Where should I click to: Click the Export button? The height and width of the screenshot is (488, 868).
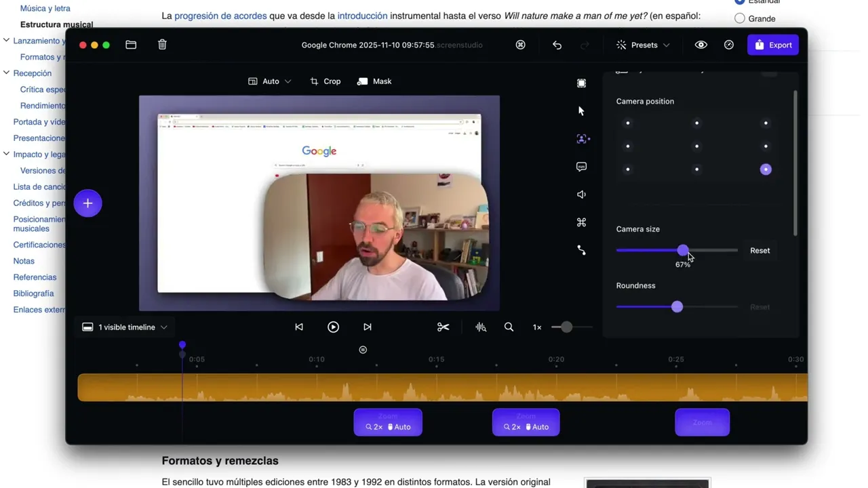(773, 45)
